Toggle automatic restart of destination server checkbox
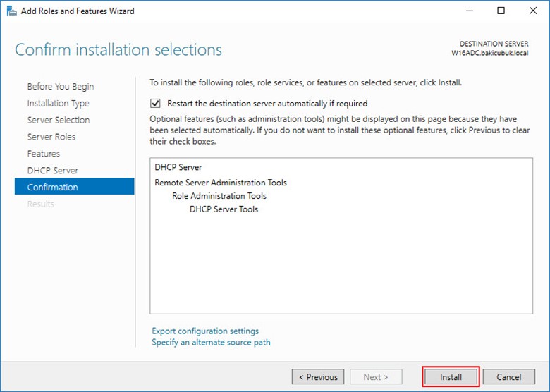The image size is (550, 392). (156, 103)
